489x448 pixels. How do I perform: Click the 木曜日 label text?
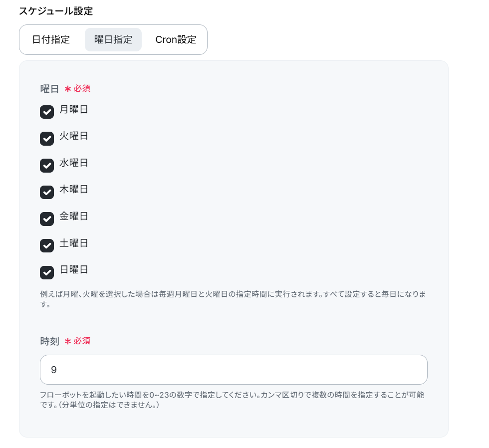point(74,189)
